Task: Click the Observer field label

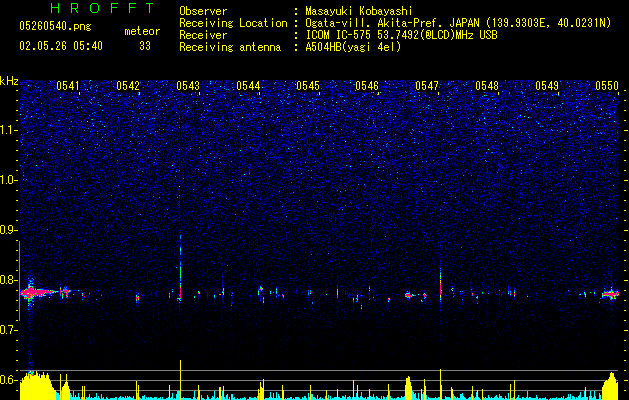Action: tap(203, 11)
